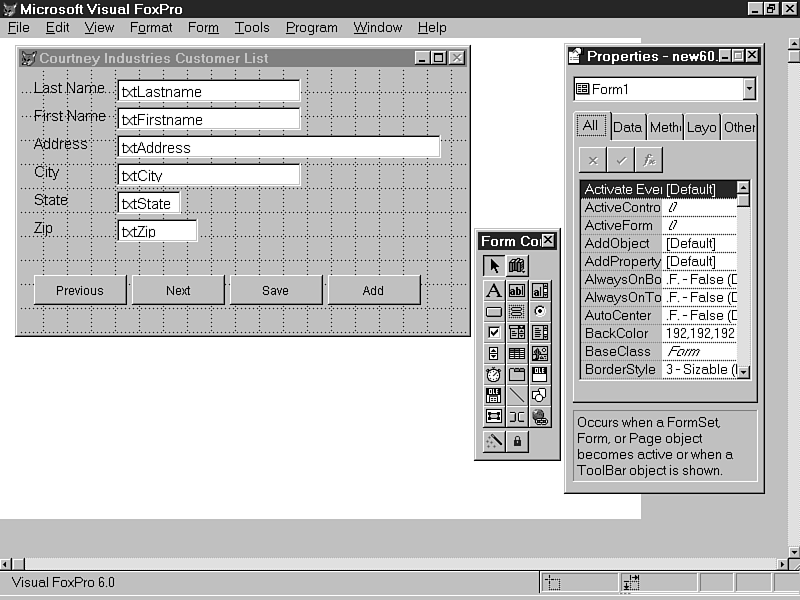800x600 pixels.
Task: Click the Save button on the form
Action: [275, 290]
